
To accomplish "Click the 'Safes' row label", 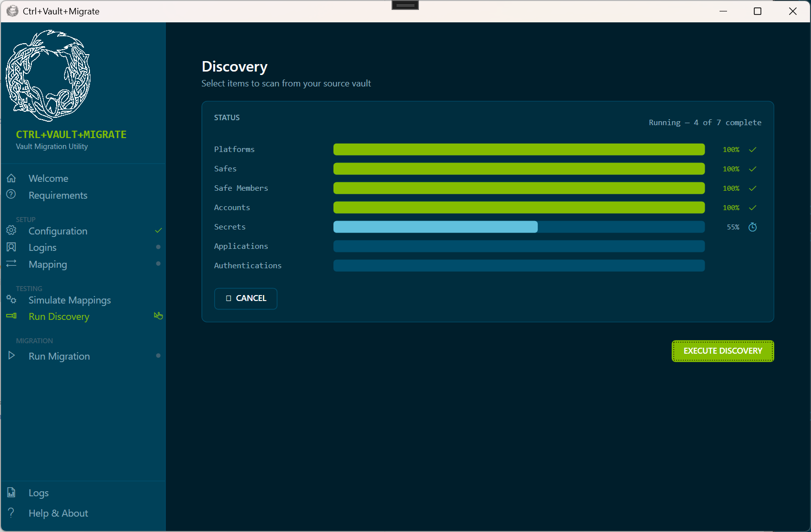I will pos(225,169).
